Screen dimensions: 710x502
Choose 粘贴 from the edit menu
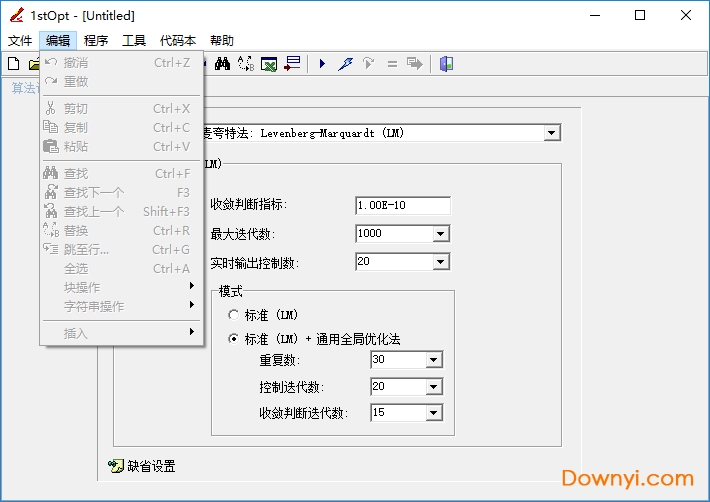[x=121, y=147]
